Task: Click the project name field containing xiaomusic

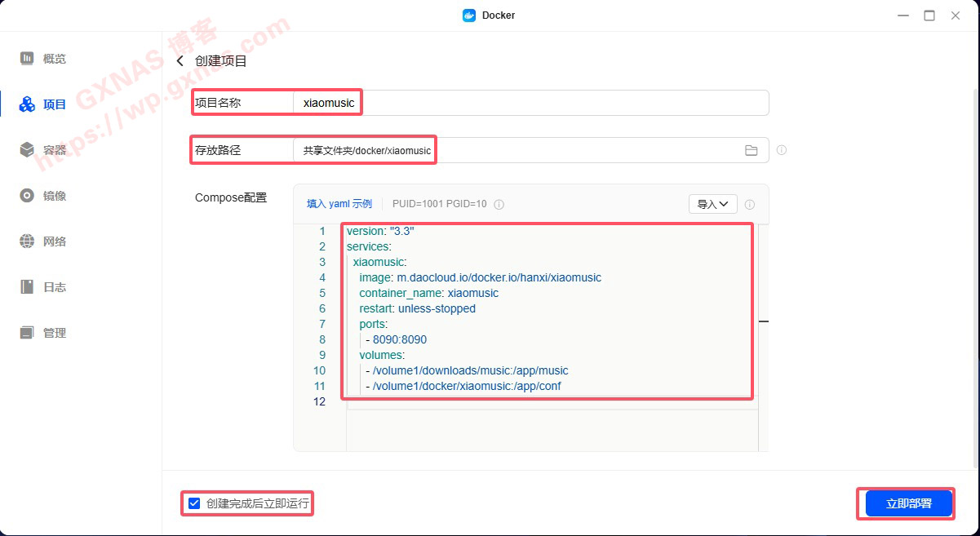Action: pos(530,103)
